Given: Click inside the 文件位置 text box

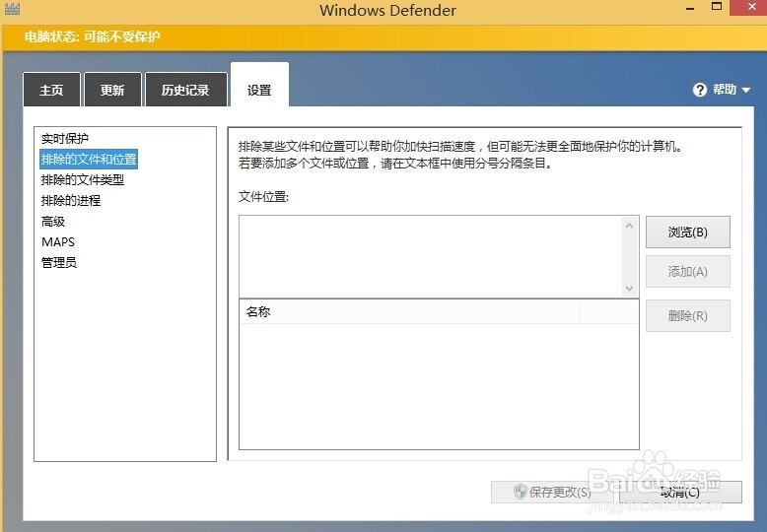Looking at the screenshot, I should click(x=431, y=256).
